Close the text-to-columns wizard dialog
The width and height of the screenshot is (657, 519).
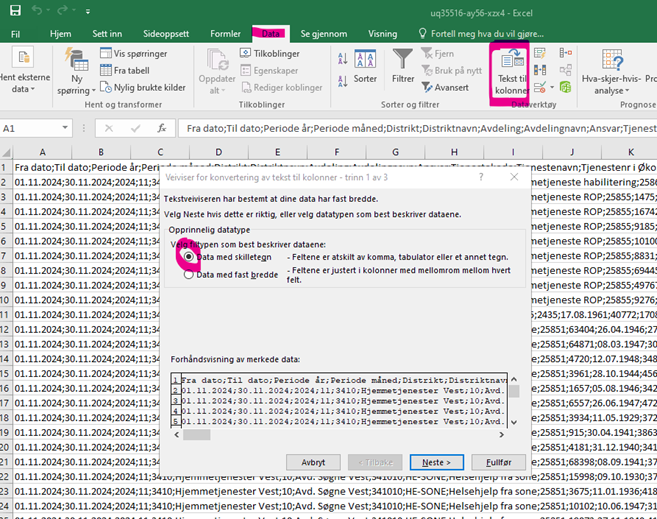pyautogui.click(x=514, y=177)
